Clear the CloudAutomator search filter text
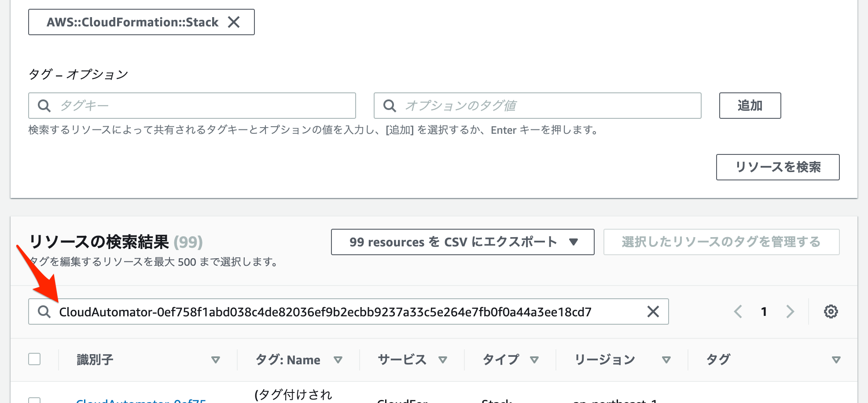Viewport: 868px width, 403px height. [653, 311]
